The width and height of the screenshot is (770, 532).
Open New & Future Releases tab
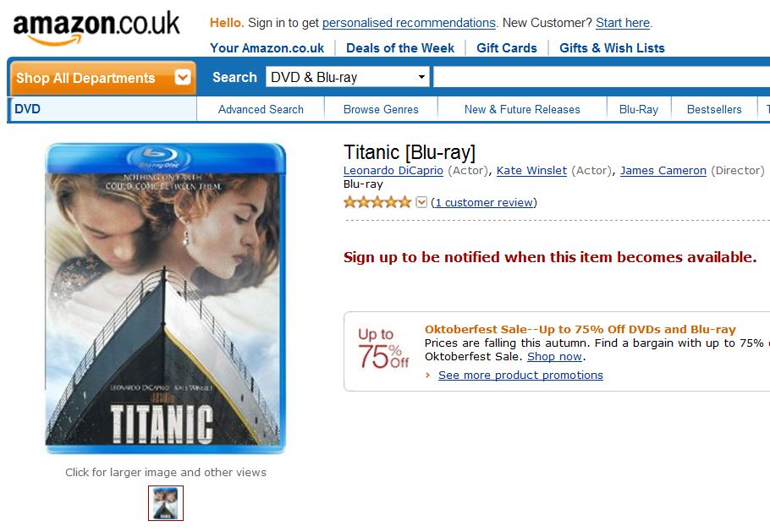coord(522,109)
